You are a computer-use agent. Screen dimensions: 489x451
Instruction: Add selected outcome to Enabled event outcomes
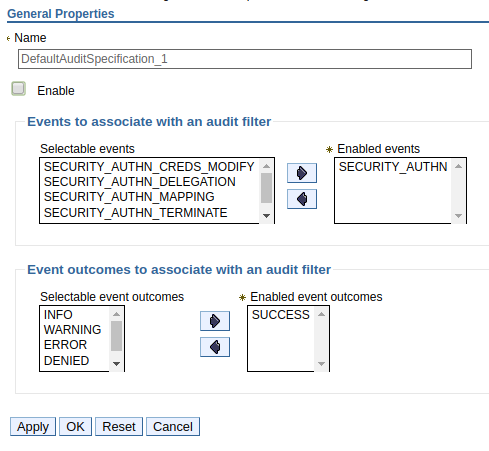pyautogui.click(x=215, y=321)
